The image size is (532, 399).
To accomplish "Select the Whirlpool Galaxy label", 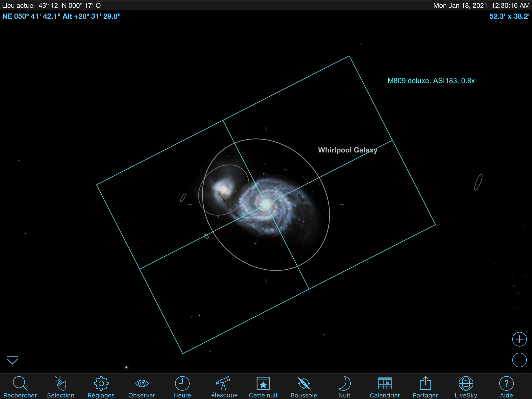I will pyautogui.click(x=348, y=150).
